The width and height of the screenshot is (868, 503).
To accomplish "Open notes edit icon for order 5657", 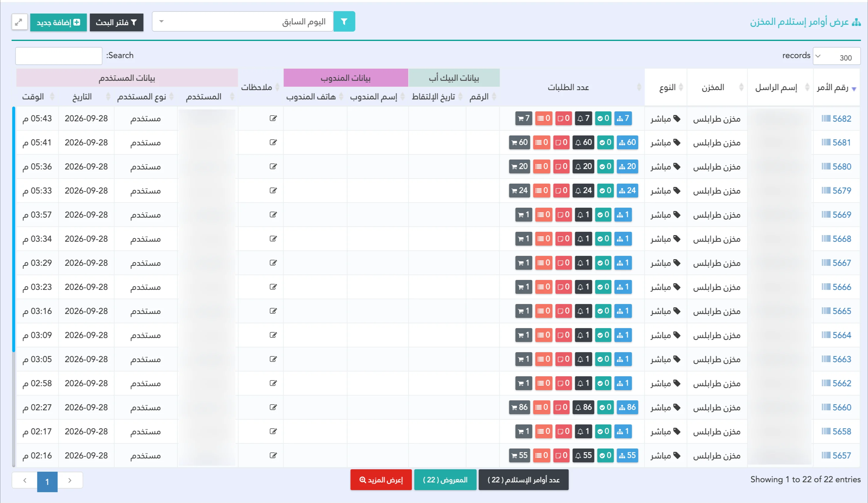I will click(x=273, y=455).
